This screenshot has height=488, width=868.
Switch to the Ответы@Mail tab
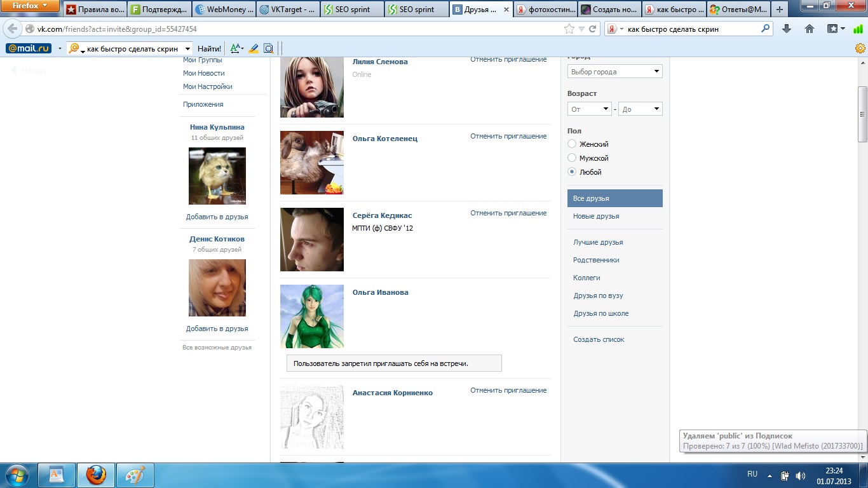[738, 10]
